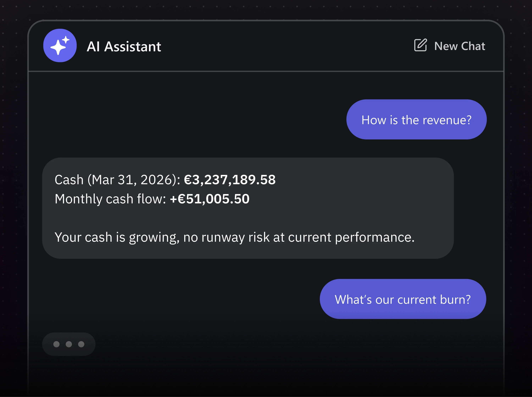Click the New Chat pencil icon
The width and height of the screenshot is (532, 397).
coord(420,45)
